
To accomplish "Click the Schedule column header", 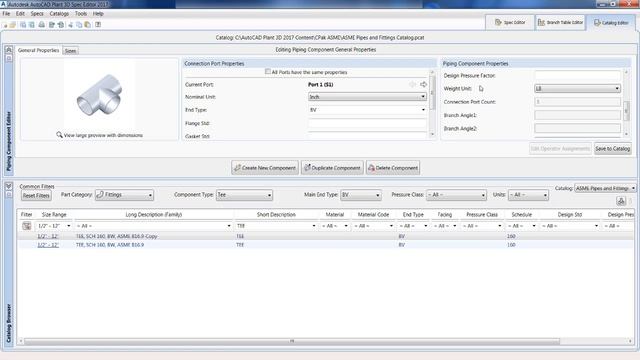I will click(x=521, y=214).
